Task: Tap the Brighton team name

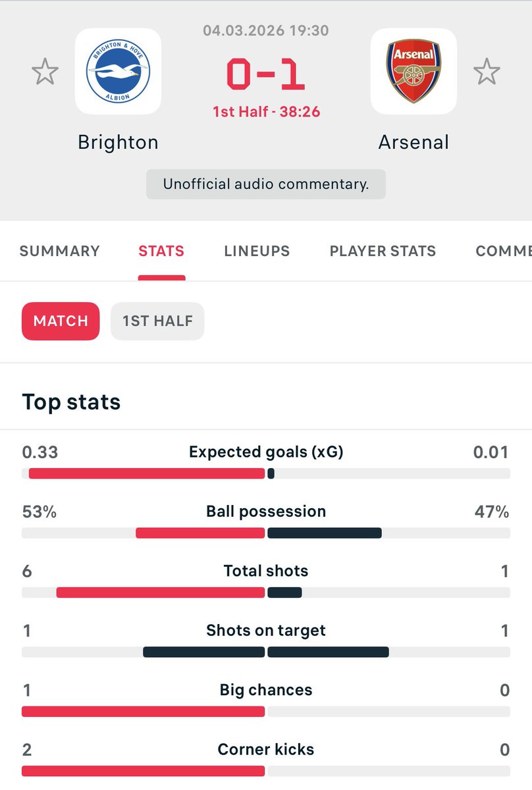Action: point(118,142)
